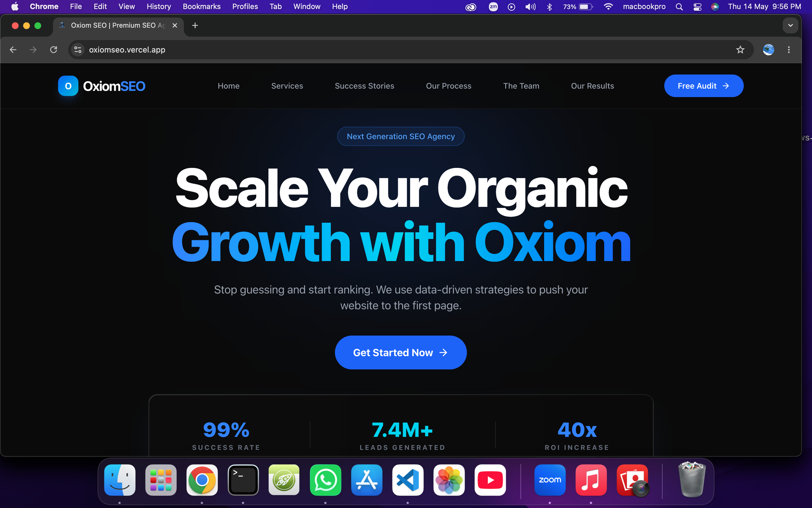Click the 99% Success Rate stat

pos(226,435)
